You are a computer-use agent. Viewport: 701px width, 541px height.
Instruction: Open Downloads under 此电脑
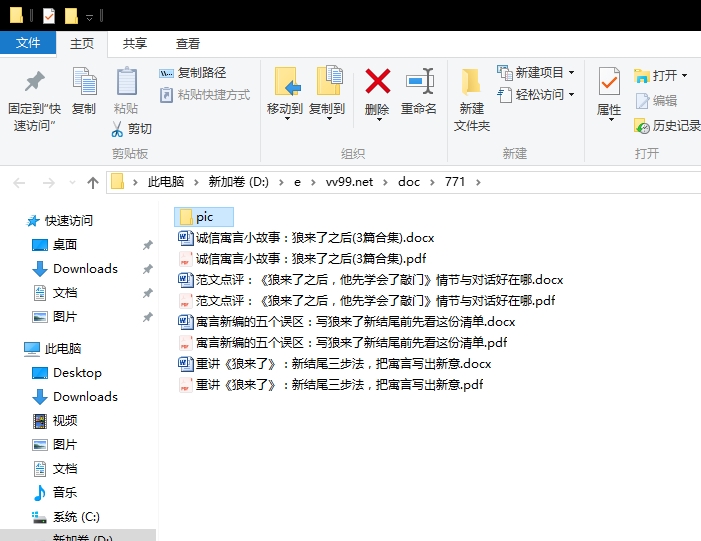tap(75, 397)
